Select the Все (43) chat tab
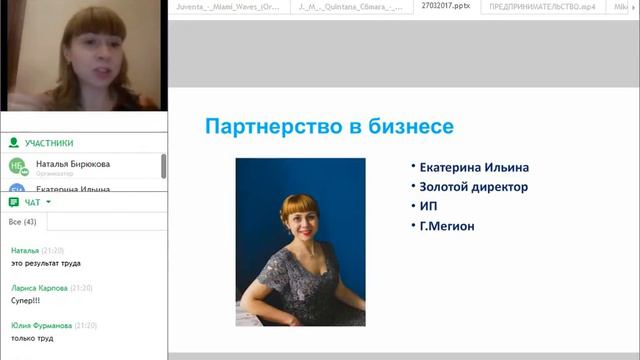The image size is (640, 360). (23, 222)
